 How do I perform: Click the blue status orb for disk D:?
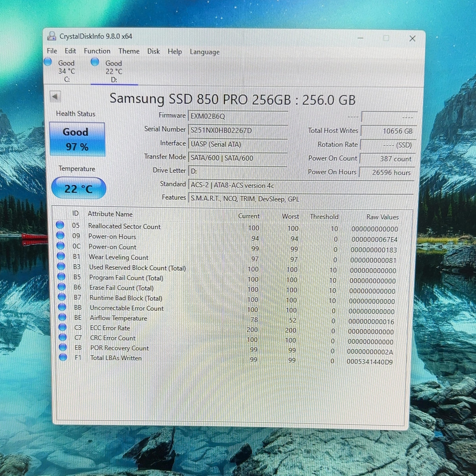[95, 62]
